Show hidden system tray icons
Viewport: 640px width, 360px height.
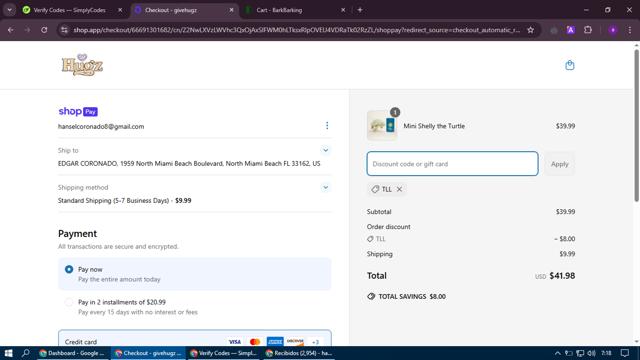pyautogui.click(x=558, y=353)
